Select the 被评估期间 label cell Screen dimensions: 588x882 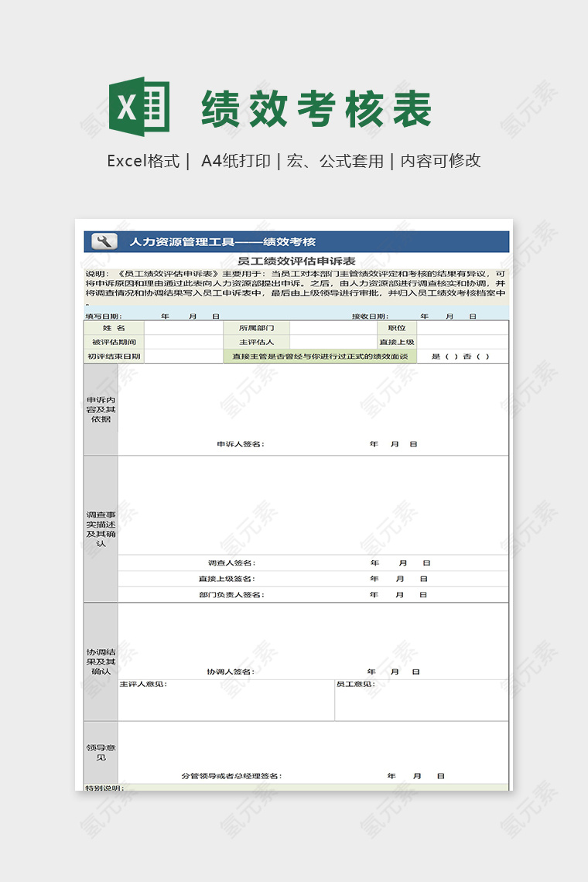(115, 342)
